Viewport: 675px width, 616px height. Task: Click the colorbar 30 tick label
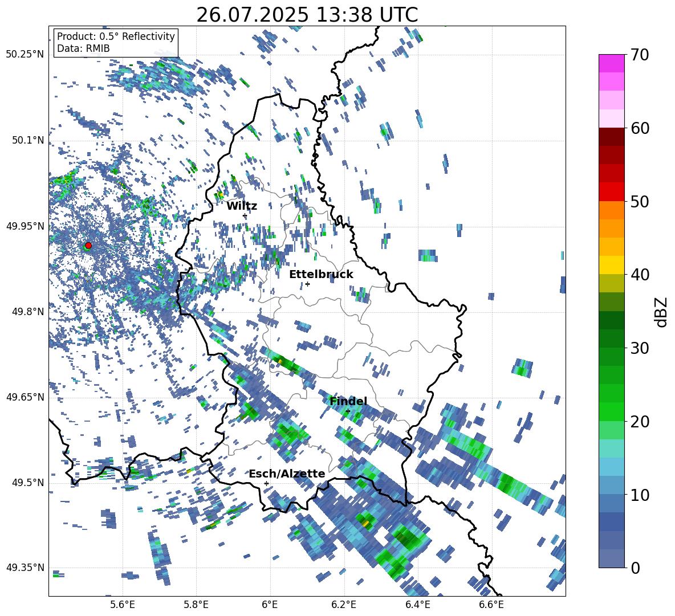640,348
